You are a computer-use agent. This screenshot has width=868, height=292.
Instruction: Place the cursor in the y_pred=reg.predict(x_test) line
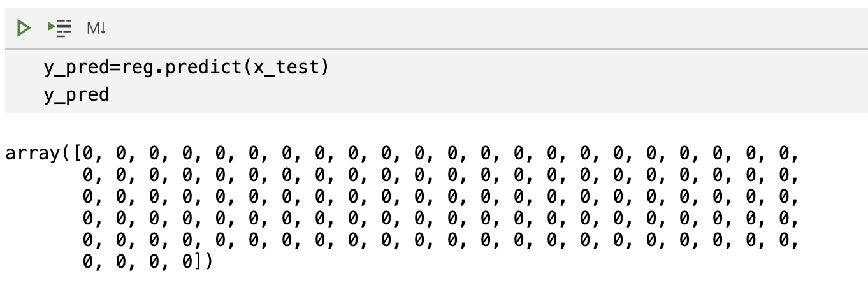pos(186,67)
